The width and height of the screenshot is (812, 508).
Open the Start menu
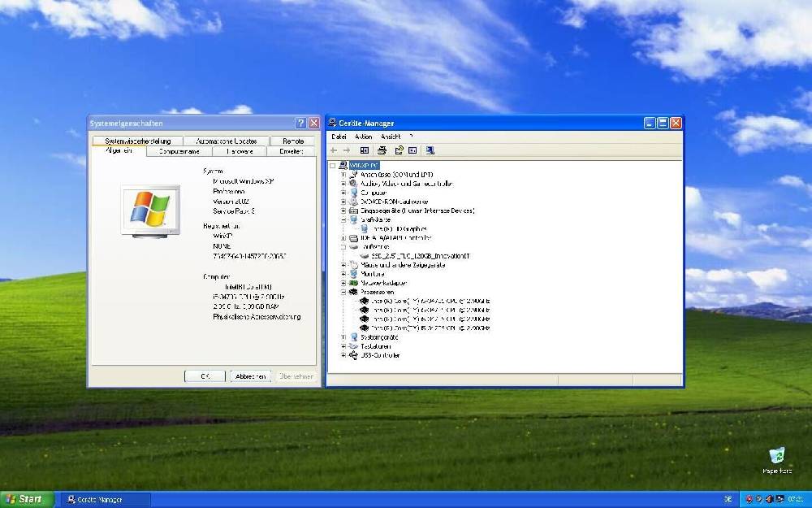point(27,500)
